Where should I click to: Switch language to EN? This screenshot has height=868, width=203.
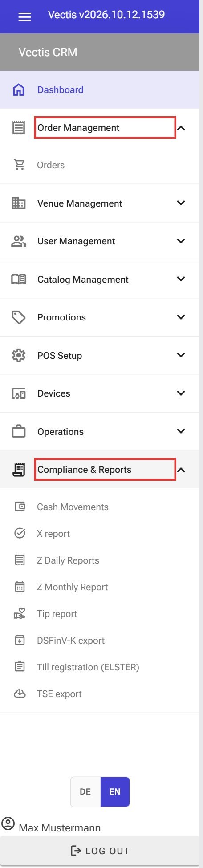point(115,792)
